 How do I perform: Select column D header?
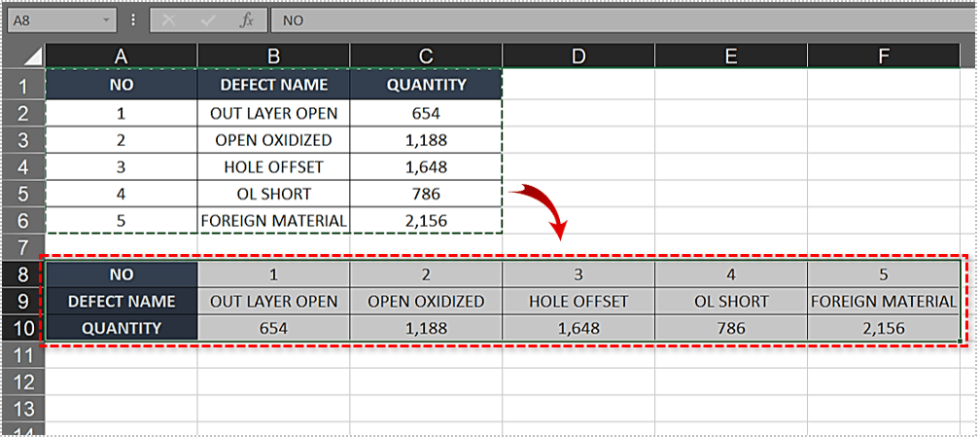click(578, 56)
